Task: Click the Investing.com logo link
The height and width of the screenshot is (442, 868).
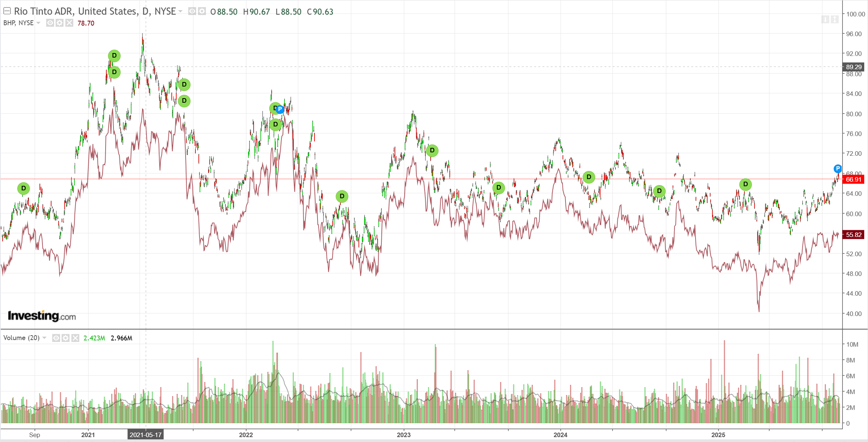Action: point(42,316)
